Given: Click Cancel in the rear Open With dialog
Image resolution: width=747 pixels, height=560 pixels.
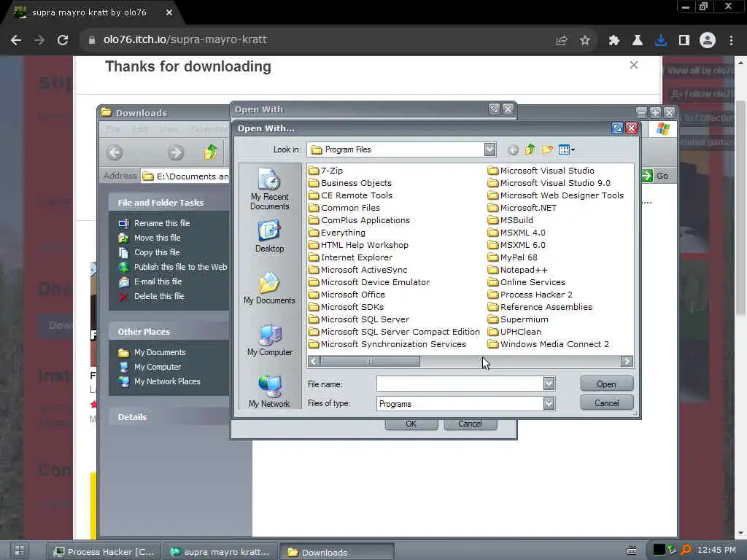Looking at the screenshot, I should pos(470,424).
